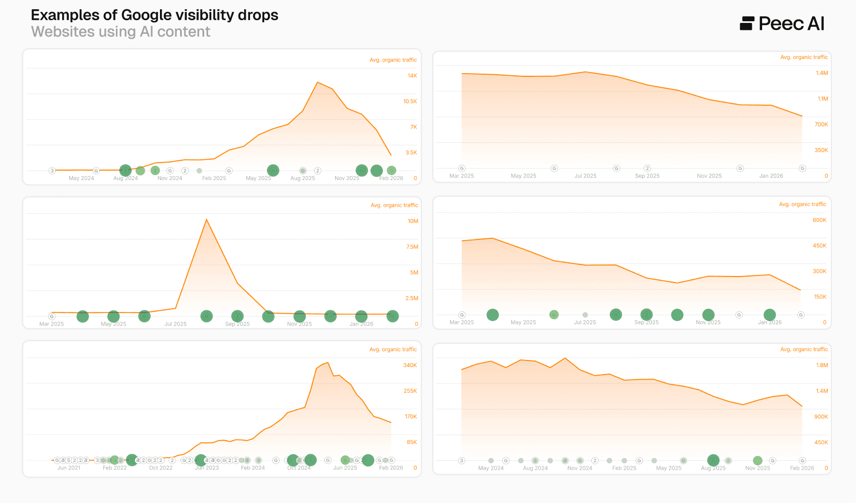Select green marker above Jun 2023 in 340K chart

(201, 460)
